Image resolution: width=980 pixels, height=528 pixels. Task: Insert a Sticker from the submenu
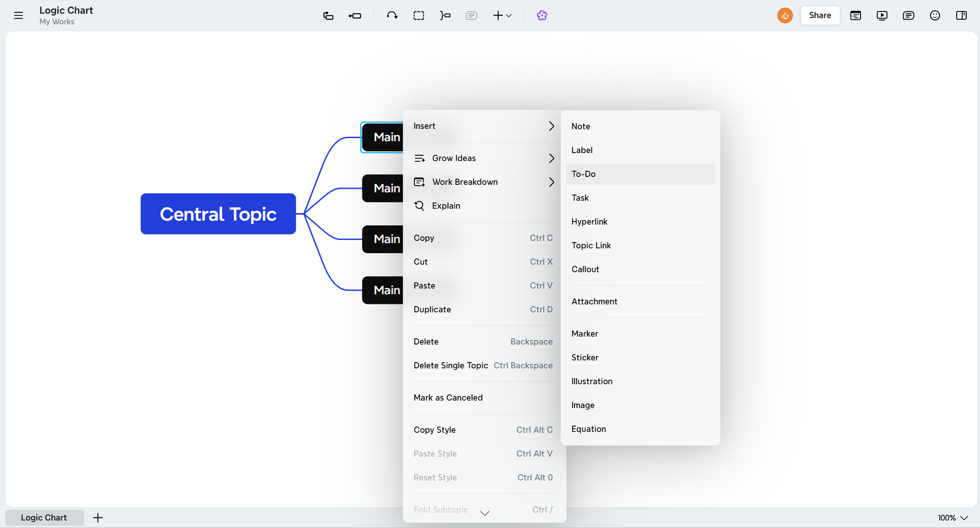(640, 358)
